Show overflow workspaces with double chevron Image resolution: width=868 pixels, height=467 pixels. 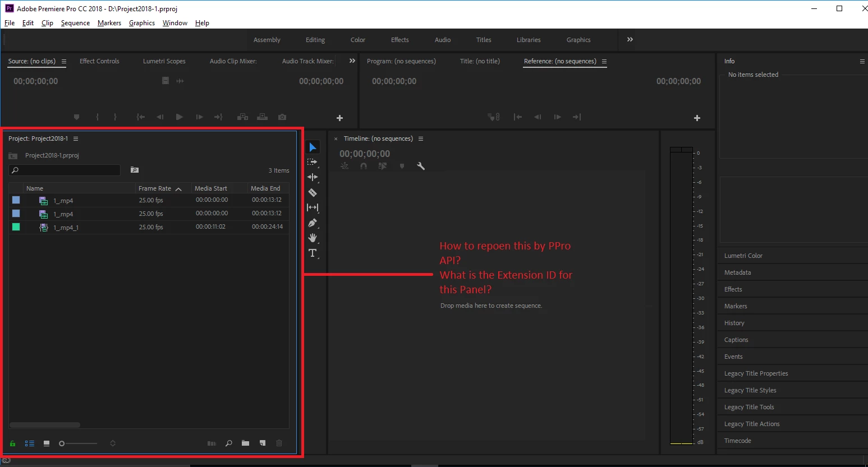tap(630, 39)
